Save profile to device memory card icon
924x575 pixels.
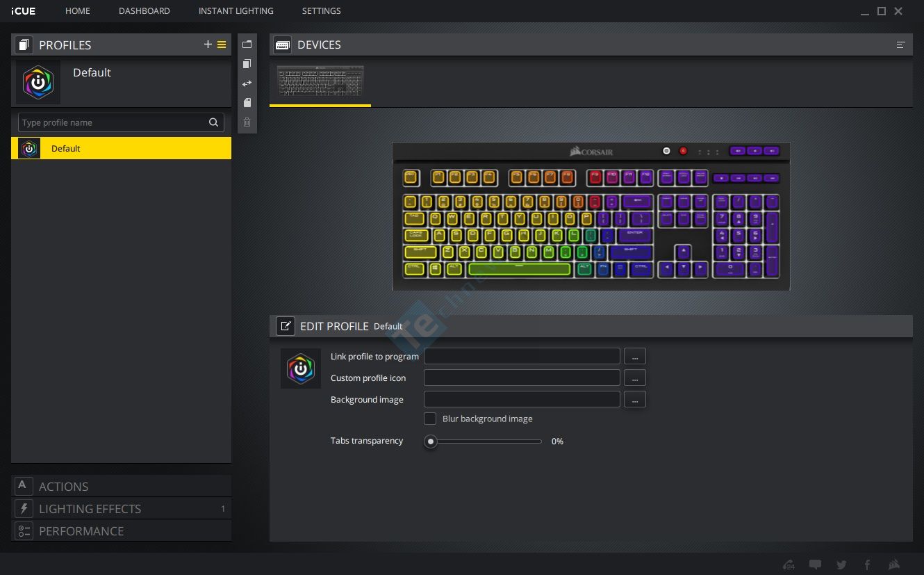coord(247,103)
